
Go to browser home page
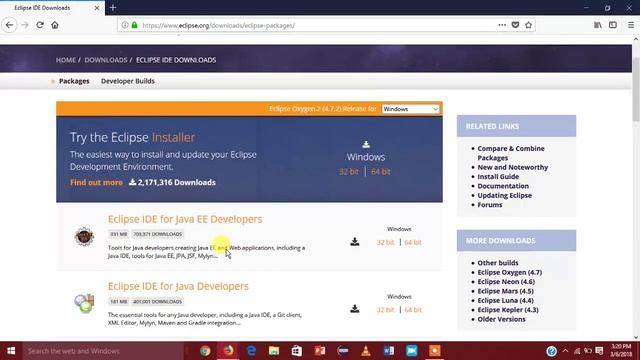point(55,25)
